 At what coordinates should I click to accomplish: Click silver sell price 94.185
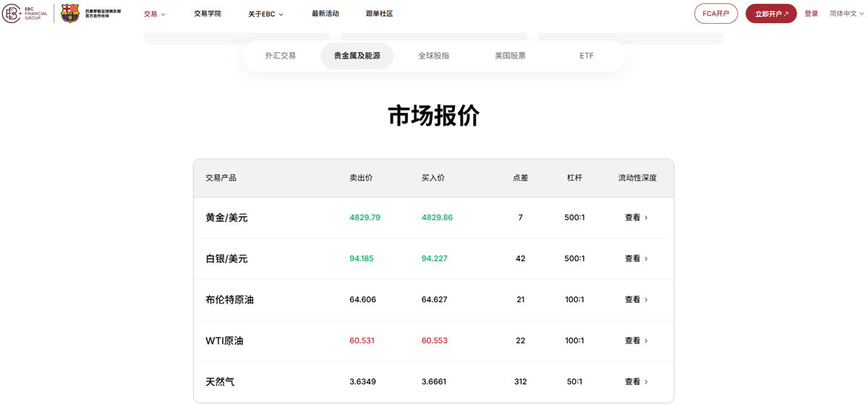point(362,259)
